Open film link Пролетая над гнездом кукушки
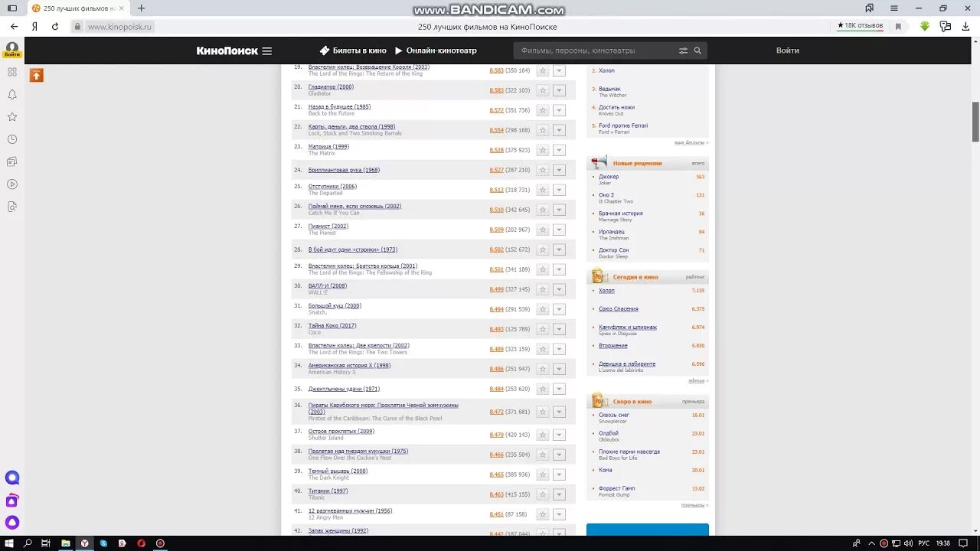This screenshot has width=980, height=551. 358,451
